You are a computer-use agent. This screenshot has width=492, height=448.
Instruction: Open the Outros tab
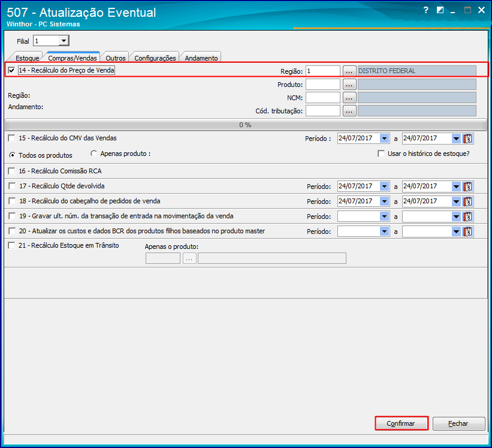(x=116, y=58)
